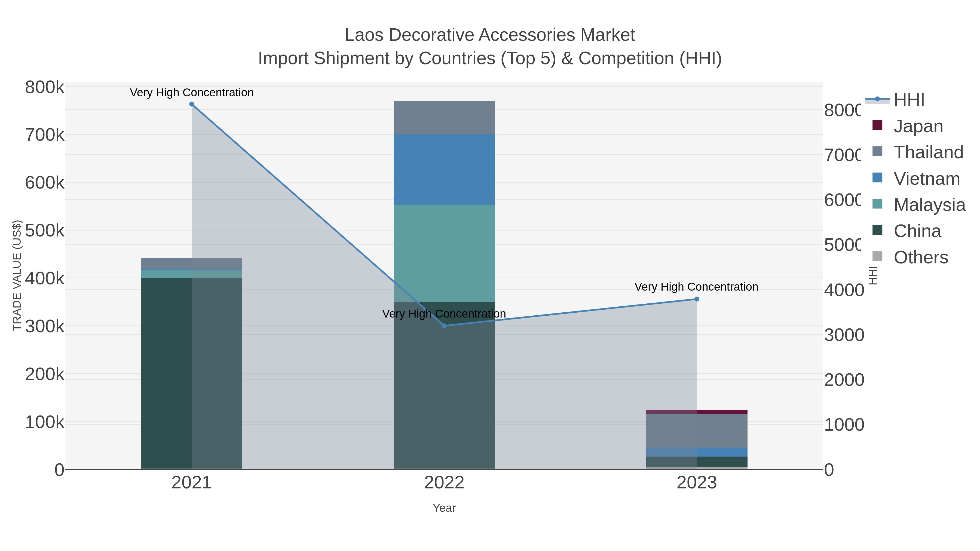Click the 2022 Malaysia teal bar segment

[444, 253]
